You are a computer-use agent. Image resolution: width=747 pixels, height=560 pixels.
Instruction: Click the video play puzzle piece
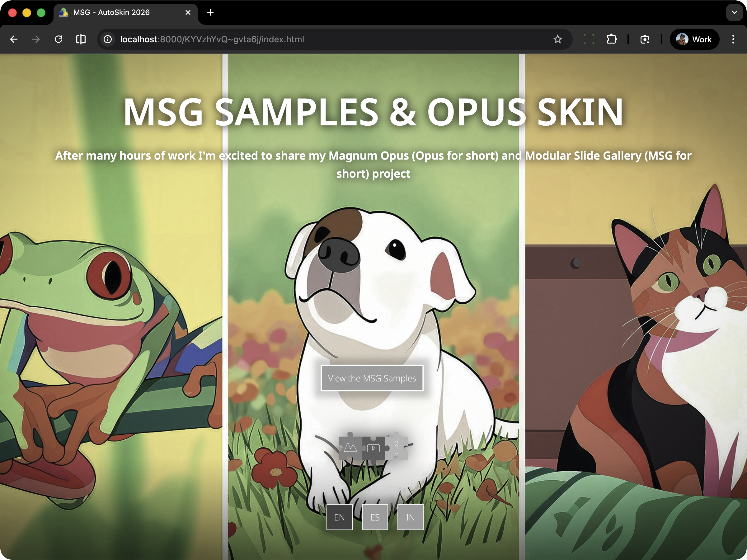(x=373, y=448)
